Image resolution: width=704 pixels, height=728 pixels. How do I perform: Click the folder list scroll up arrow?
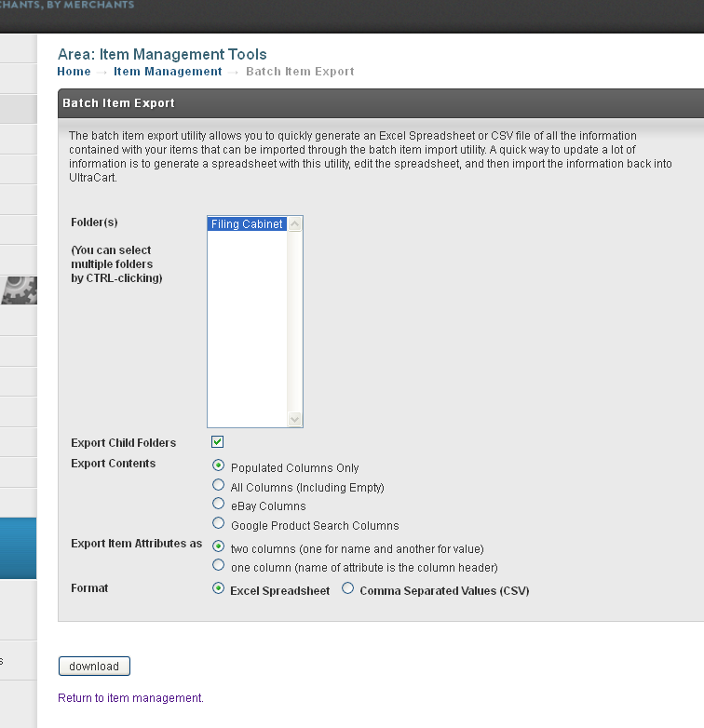[294, 224]
